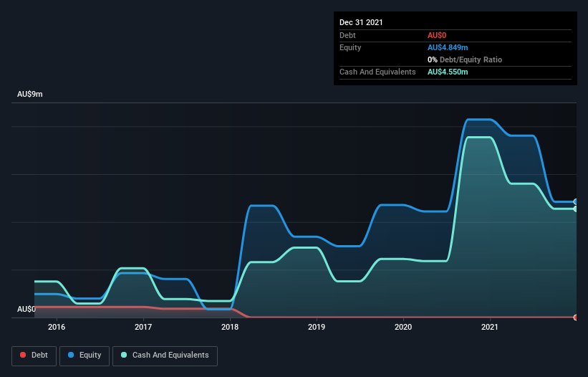Click the teal Cash legend dot
588x377 pixels.
[x=124, y=355]
